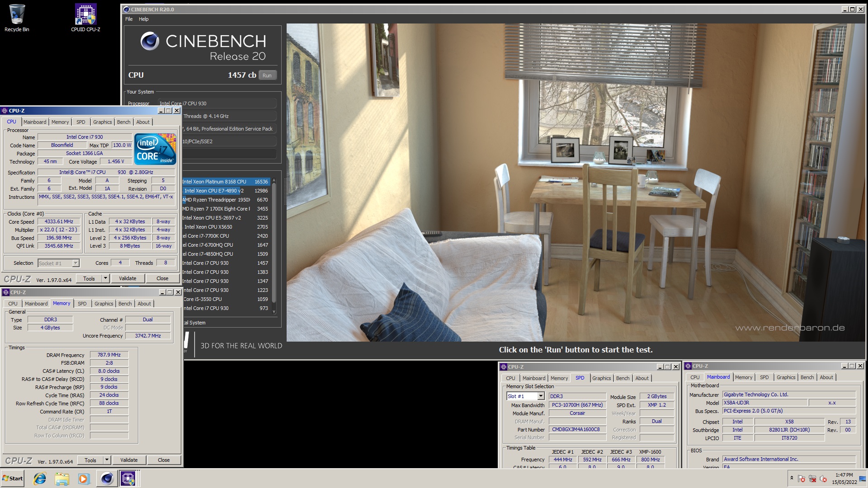
Task: Expand Tools dropdown arrow in CPU window
Action: 105,278
